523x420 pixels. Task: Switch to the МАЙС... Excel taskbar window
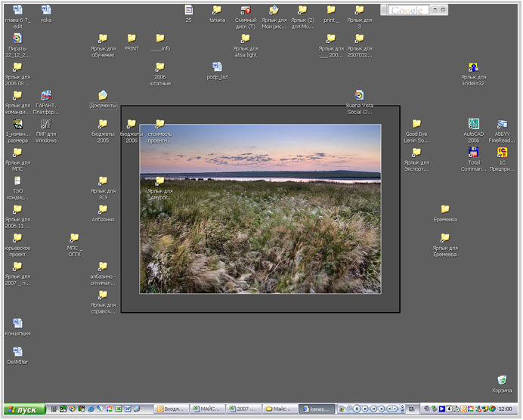pyautogui.click(x=208, y=409)
